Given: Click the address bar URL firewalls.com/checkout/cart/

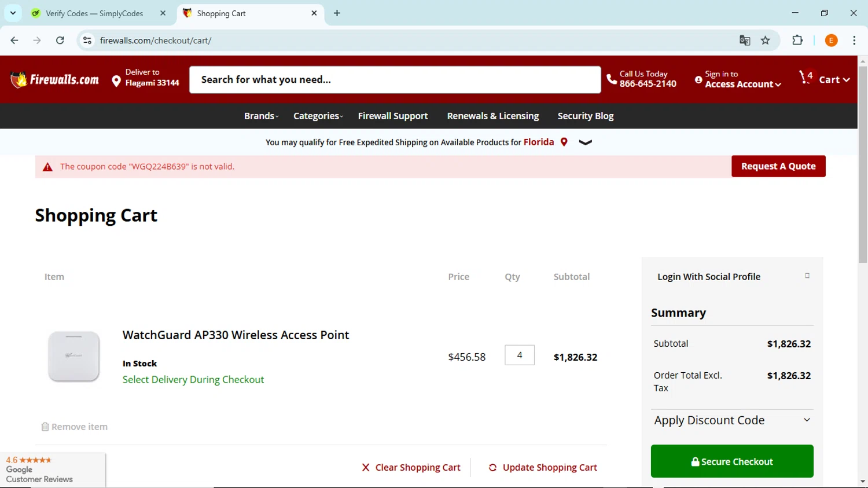Looking at the screenshot, I should 156,41.
